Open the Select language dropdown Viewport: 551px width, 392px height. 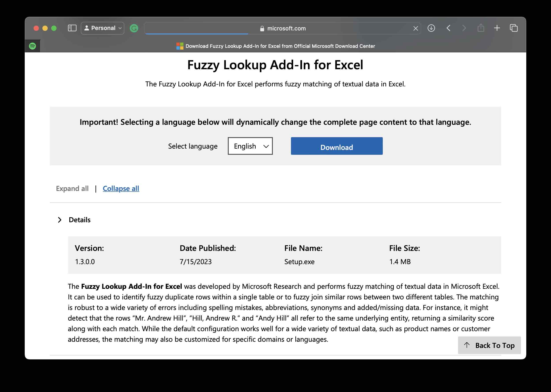coord(250,146)
